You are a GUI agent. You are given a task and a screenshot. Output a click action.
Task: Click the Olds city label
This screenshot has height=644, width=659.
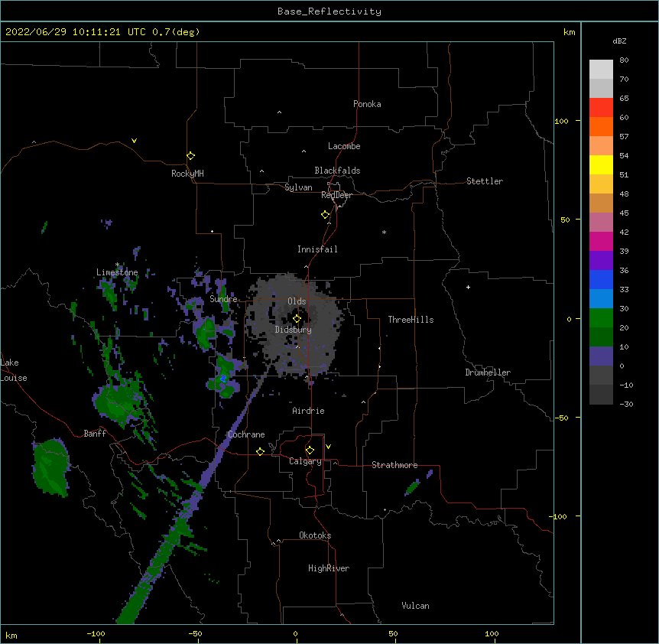297,301
